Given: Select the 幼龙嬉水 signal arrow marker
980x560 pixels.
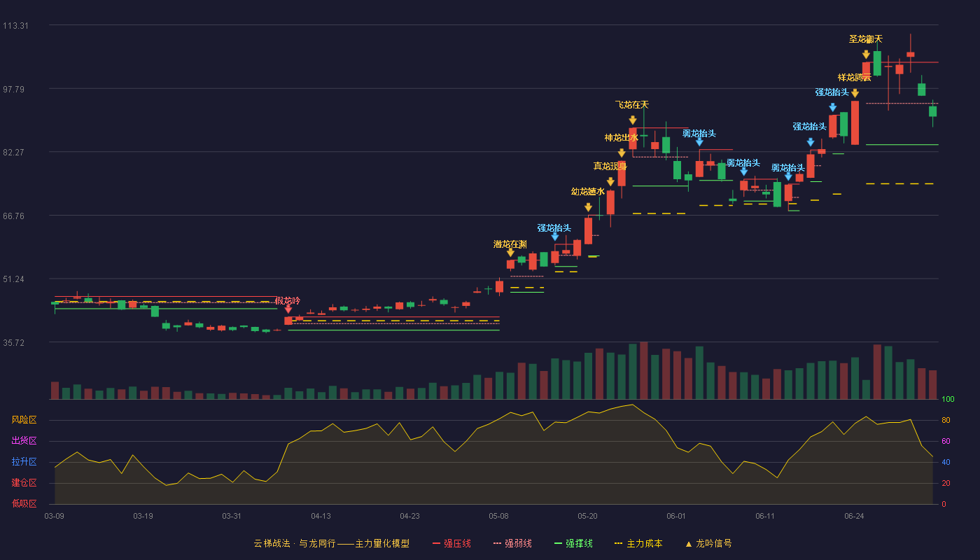Looking at the screenshot, I should [588, 208].
